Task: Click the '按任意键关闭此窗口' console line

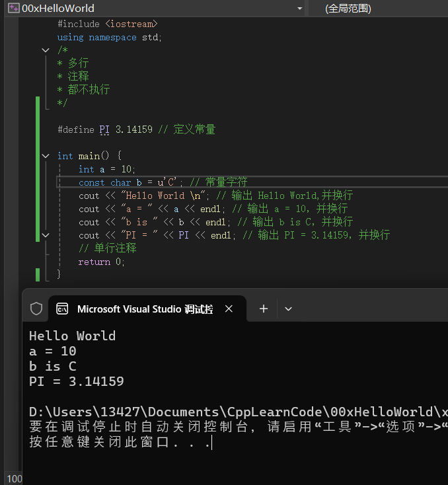Action: pos(120,442)
